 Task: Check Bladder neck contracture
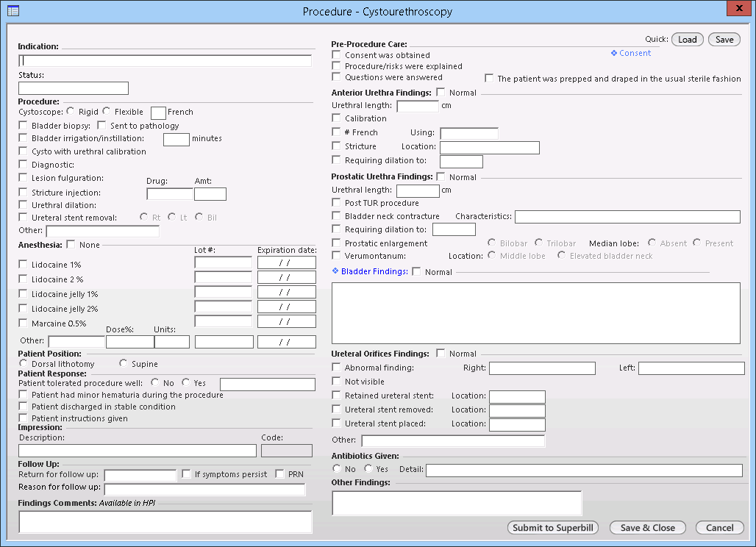(x=336, y=216)
